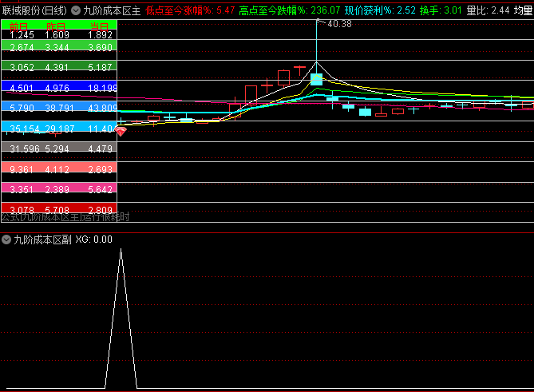Click the dark red band showing 3.078
Image resolution: width=534 pixels, height=392 pixels.
tap(58, 209)
